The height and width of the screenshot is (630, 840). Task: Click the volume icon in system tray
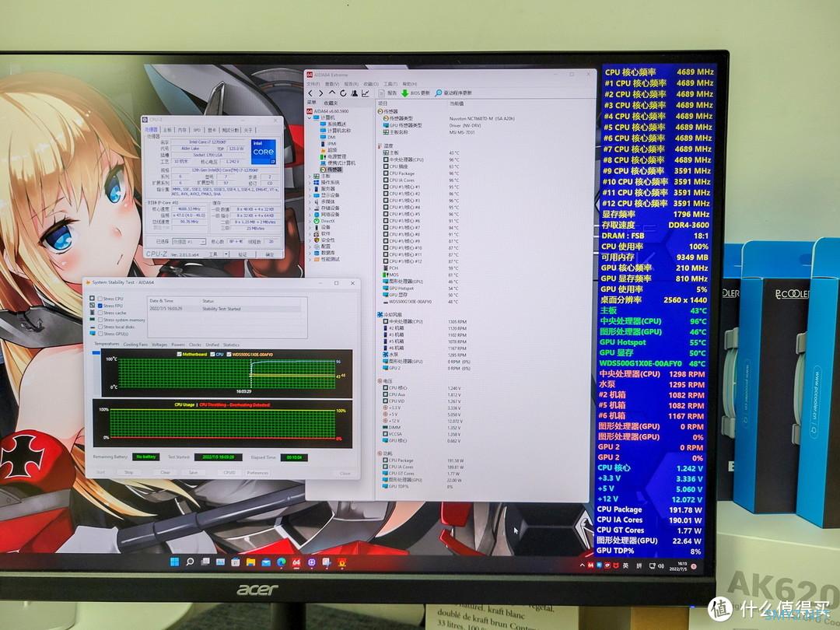click(661, 566)
